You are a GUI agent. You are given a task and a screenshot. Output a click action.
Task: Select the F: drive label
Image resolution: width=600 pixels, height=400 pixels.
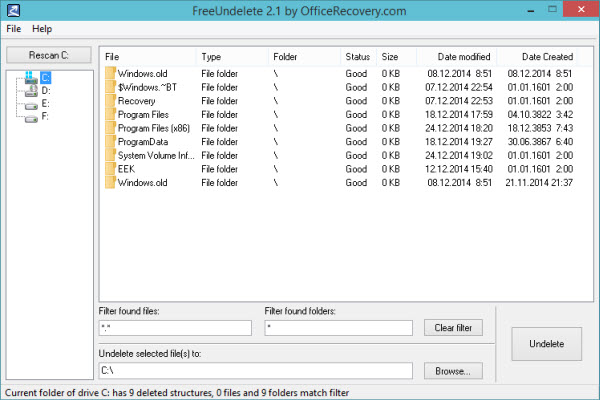(x=45, y=116)
